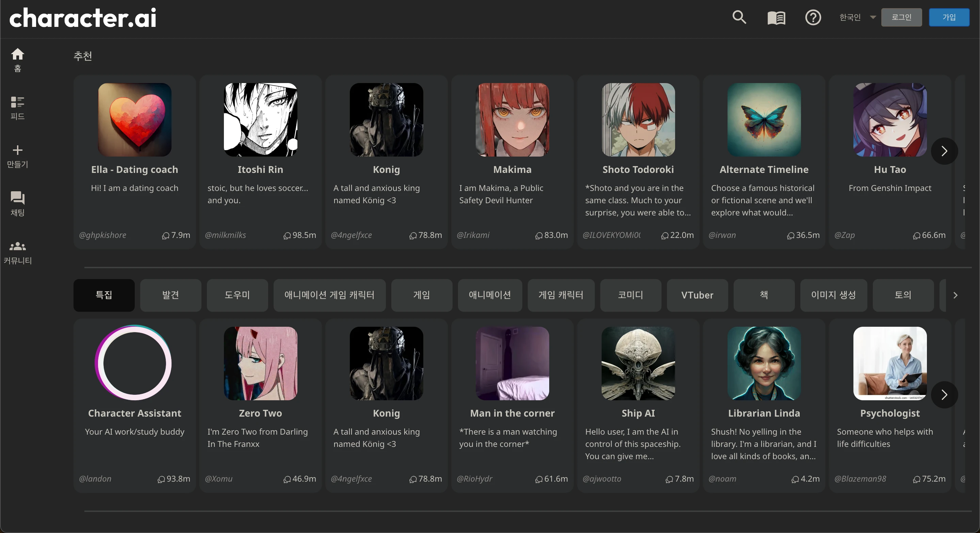Open Alternate Timeline butterfly thumbnail
Screen dimensions: 980x533
point(764,120)
